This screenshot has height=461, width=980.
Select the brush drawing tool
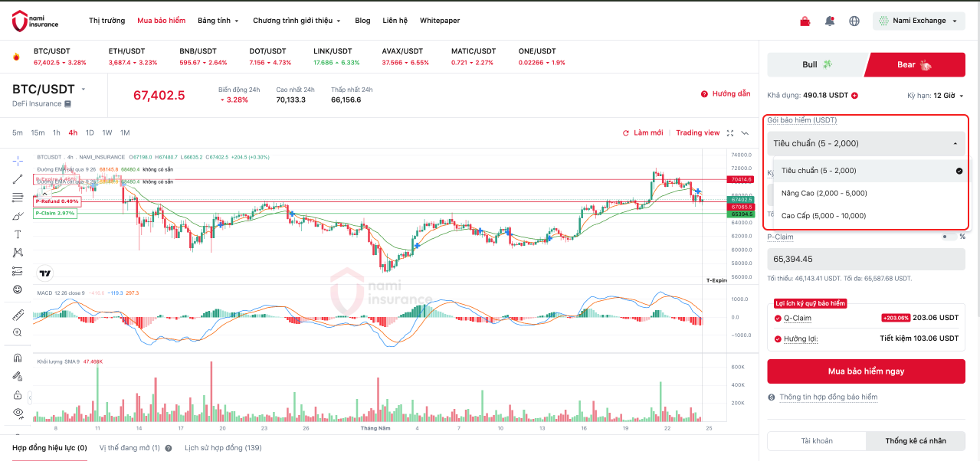pyautogui.click(x=17, y=216)
